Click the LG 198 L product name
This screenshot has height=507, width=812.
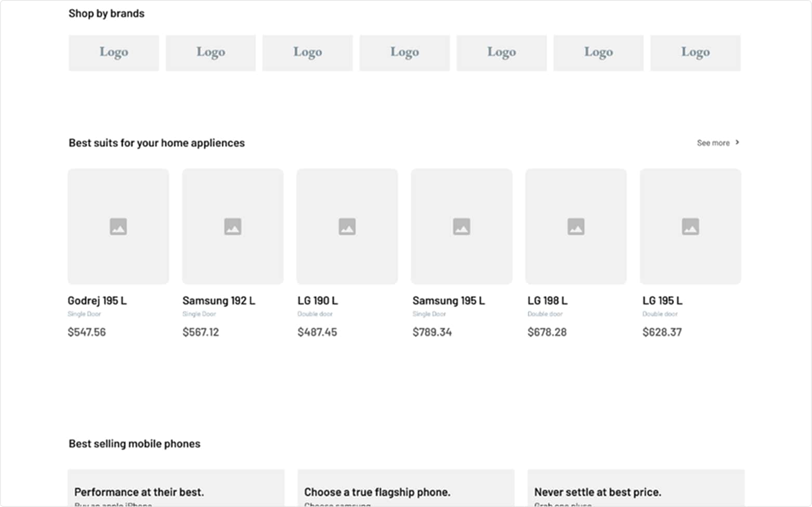pos(547,301)
